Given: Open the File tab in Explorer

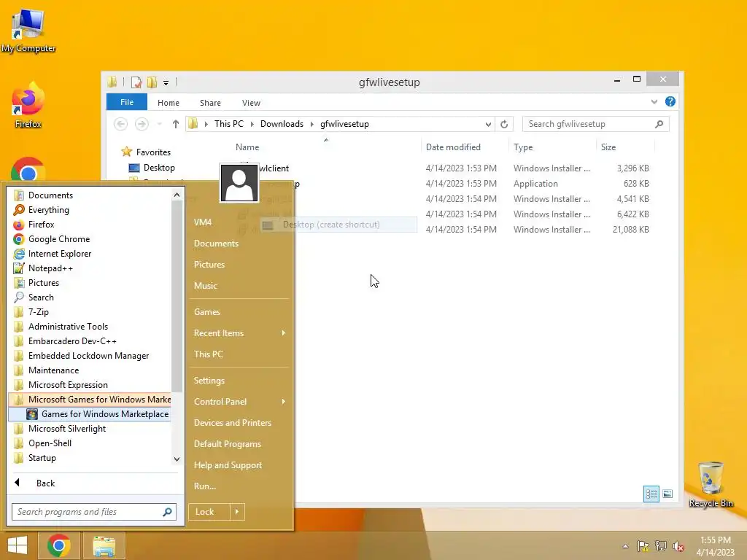Looking at the screenshot, I should pos(127,102).
